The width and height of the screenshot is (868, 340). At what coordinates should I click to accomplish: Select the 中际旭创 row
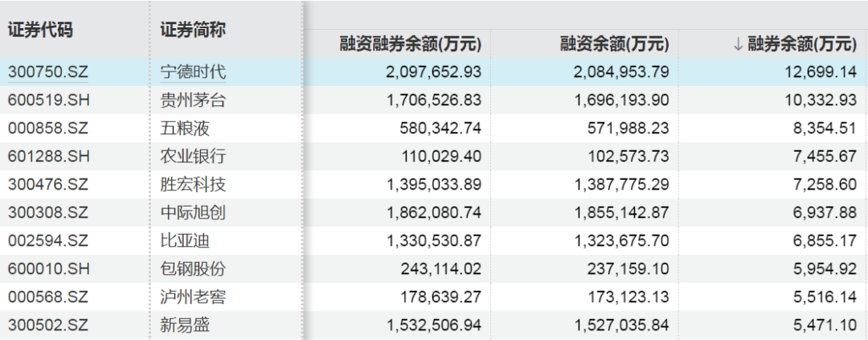coord(193,212)
